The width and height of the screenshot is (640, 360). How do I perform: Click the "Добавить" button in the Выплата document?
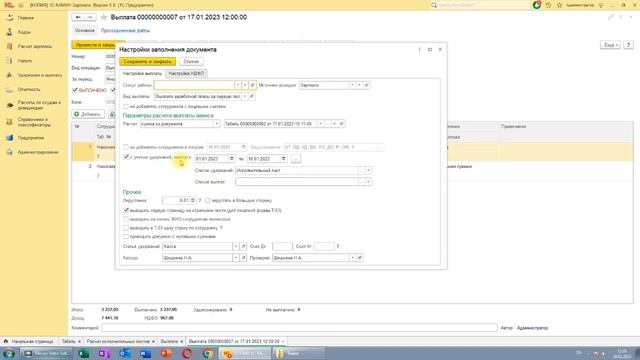pyautogui.click(x=88, y=114)
